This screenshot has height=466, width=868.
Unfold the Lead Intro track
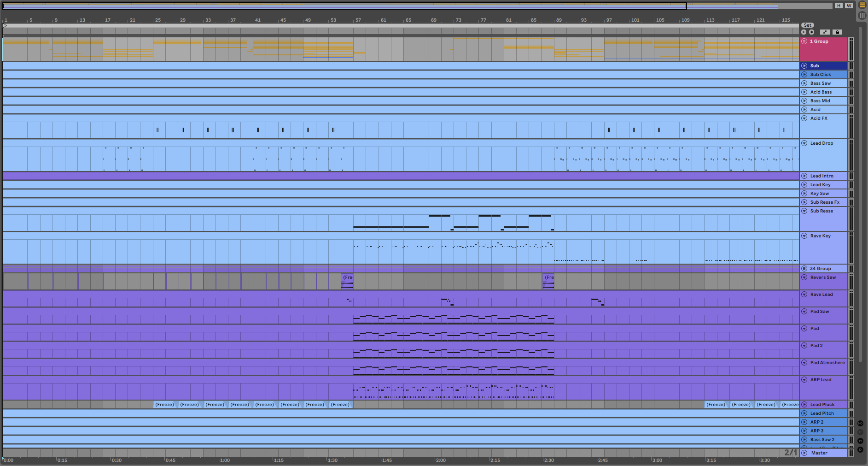804,176
